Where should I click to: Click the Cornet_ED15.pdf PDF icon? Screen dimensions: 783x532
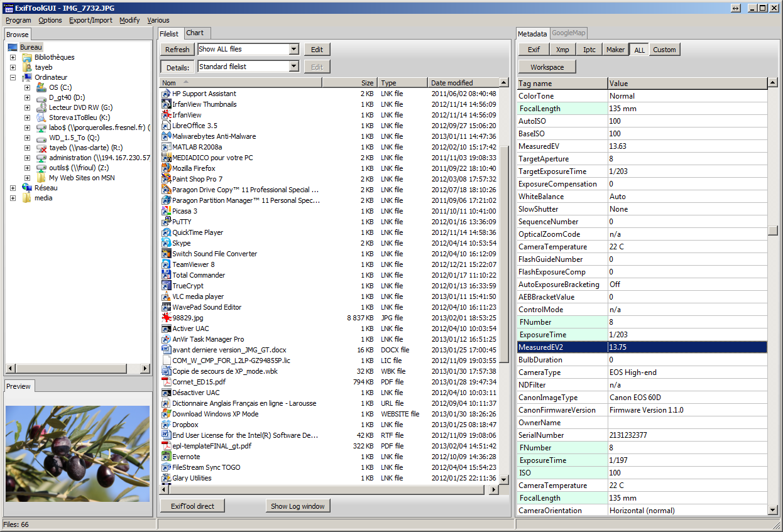167,382
